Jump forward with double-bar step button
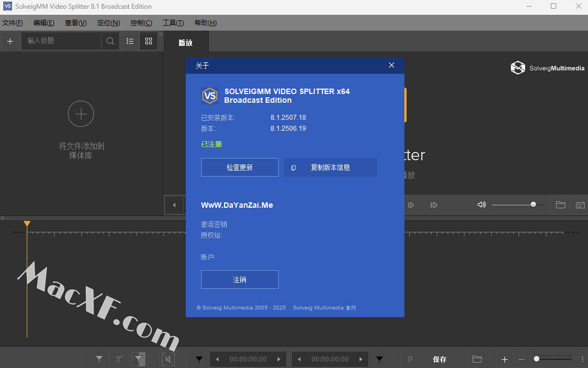 tap(433, 205)
